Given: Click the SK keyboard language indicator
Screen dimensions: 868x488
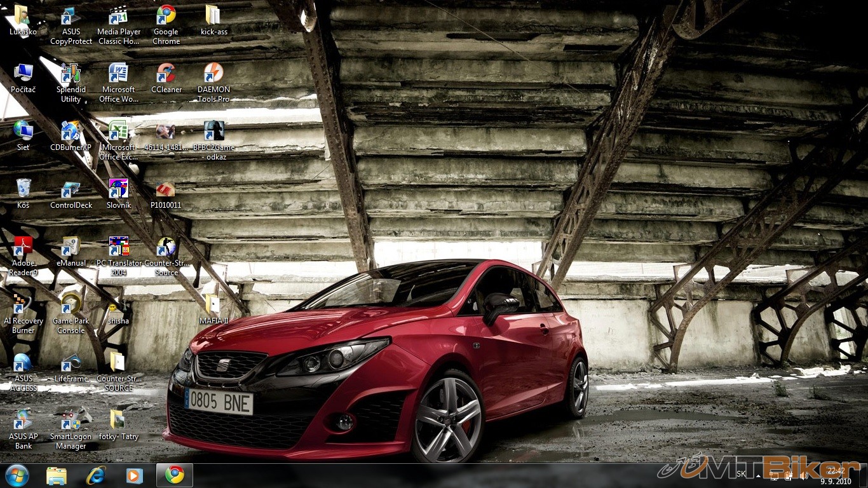Looking at the screenshot, I should pos(741,474).
